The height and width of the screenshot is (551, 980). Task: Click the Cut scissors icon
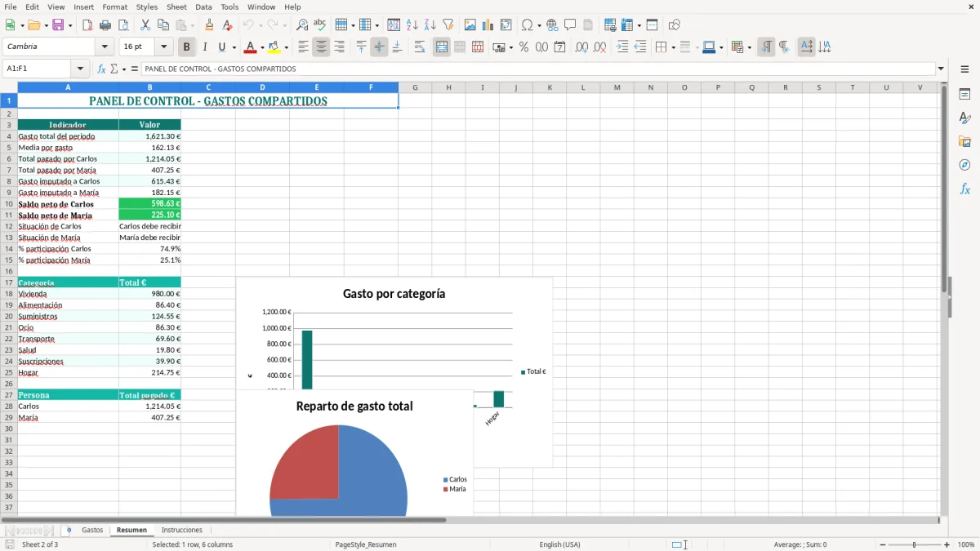click(x=145, y=25)
